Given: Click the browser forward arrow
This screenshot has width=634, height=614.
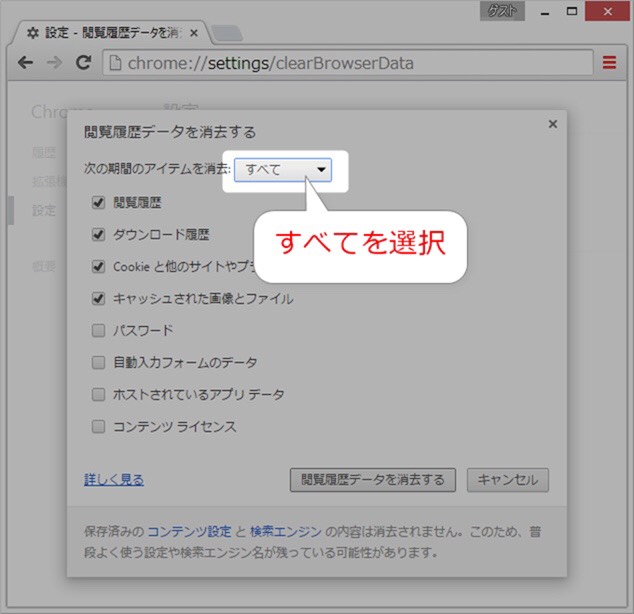Looking at the screenshot, I should [x=54, y=63].
